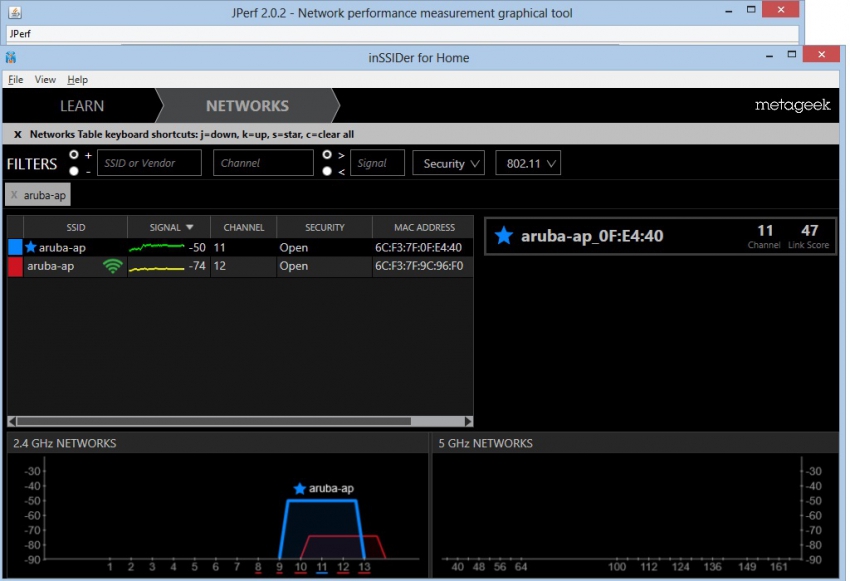Viewport: 850px width, 581px height.
Task: Click the blue color swatch for aruba-ap
Action: pos(15,247)
